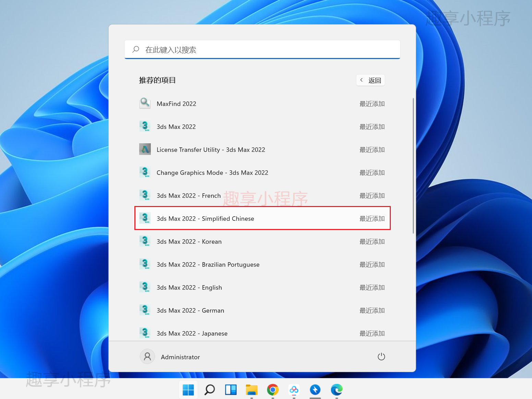Image resolution: width=532 pixels, height=399 pixels.
Task: Open the Widgets taskbar icon
Action: (x=231, y=390)
